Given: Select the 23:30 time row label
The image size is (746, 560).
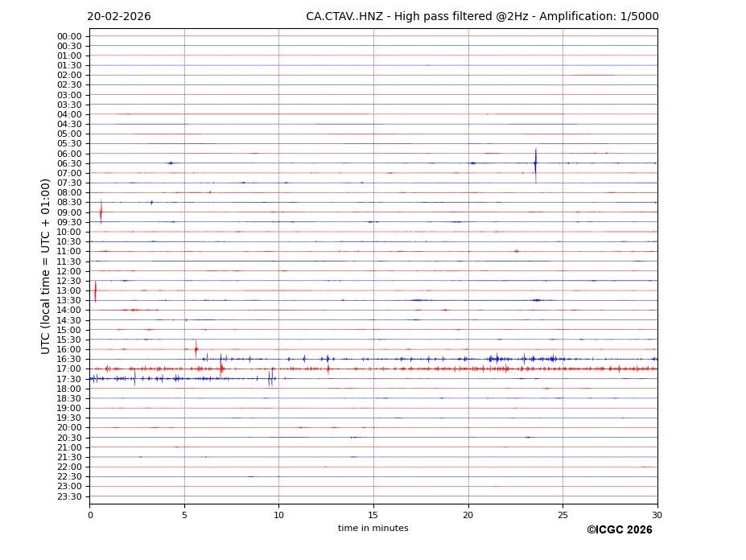Looking at the screenshot, I should click(x=69, y=496).
